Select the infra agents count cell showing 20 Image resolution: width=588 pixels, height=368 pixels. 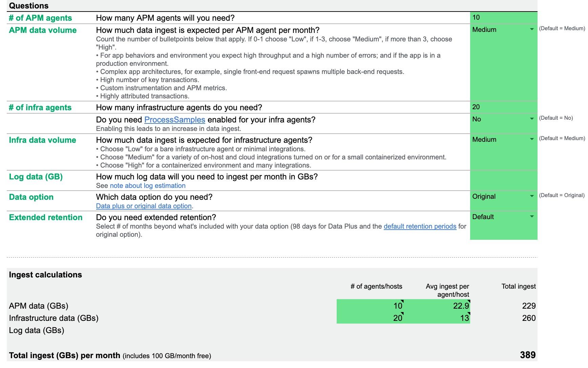click(x=501, y=107)
